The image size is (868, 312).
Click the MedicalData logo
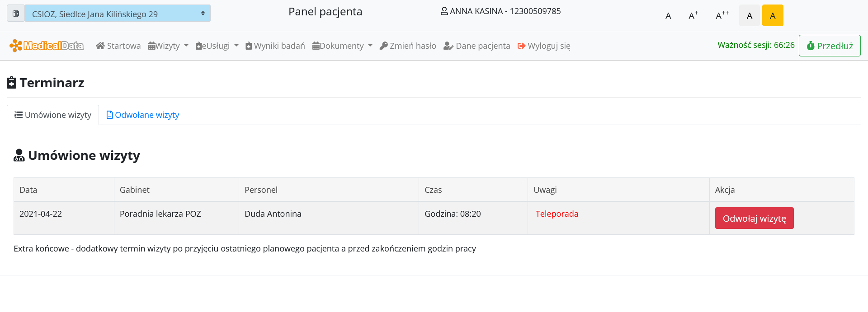[47, 46]
